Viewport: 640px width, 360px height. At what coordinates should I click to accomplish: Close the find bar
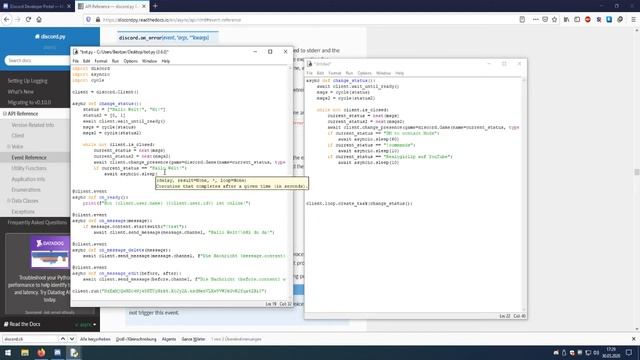(x=633, y=339)
